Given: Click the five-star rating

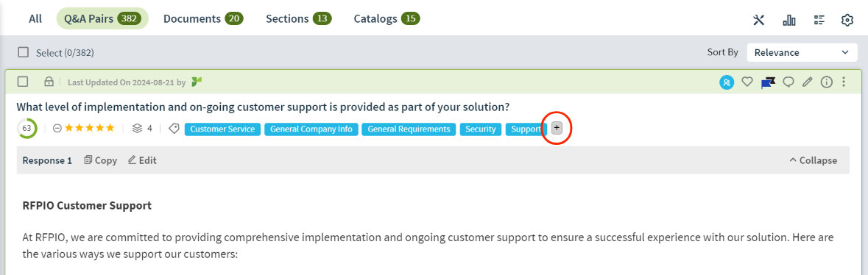Looking at the screenshot, I should (90, 129).
